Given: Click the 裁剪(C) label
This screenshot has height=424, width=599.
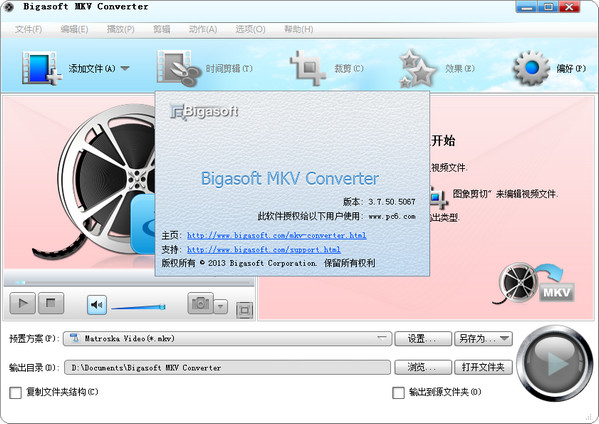Looking at the screenshot, I should 349,69.
